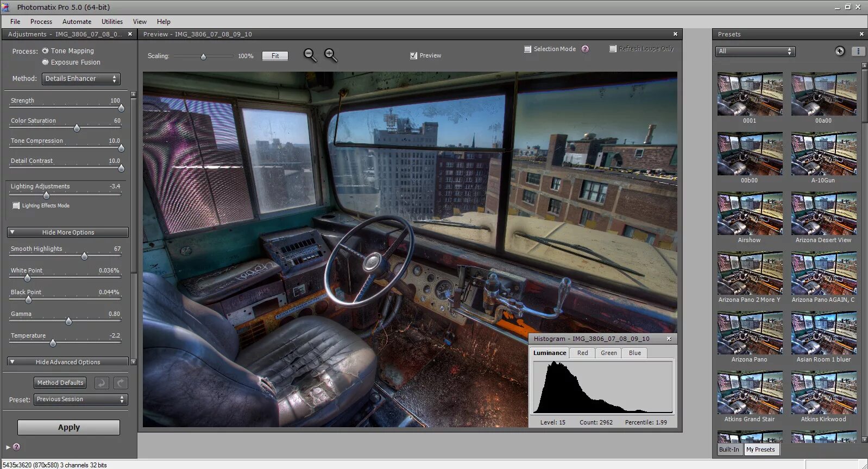Toggle the Preview checkbox
Screen dimensions: 868x469
coord(413,55)
